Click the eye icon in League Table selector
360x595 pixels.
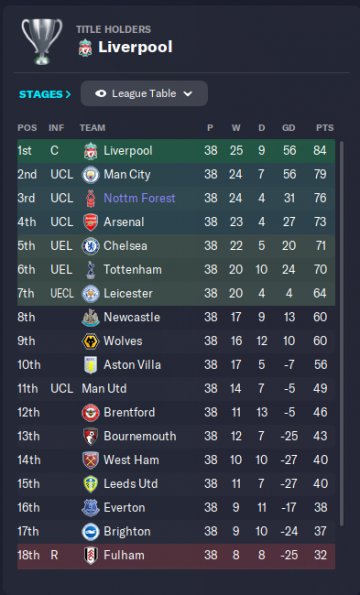click(x=101, y=93)
